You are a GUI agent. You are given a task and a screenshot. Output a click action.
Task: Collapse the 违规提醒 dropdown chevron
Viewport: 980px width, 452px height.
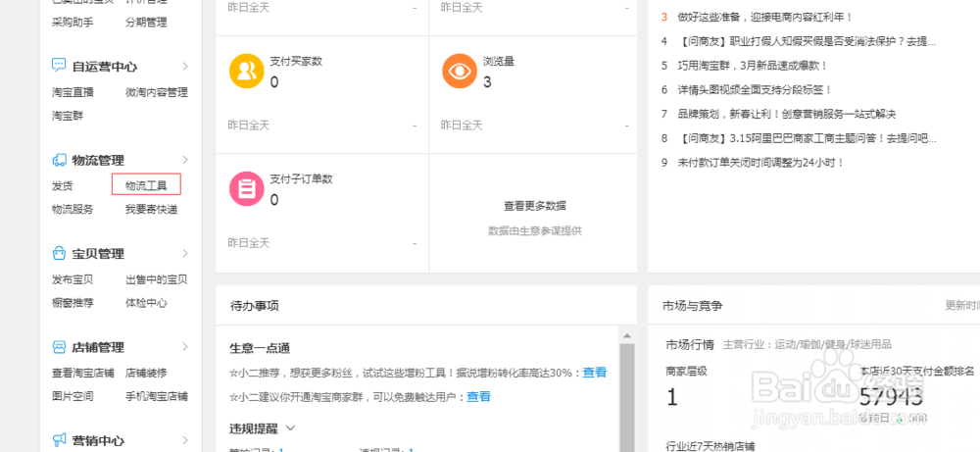290,428
